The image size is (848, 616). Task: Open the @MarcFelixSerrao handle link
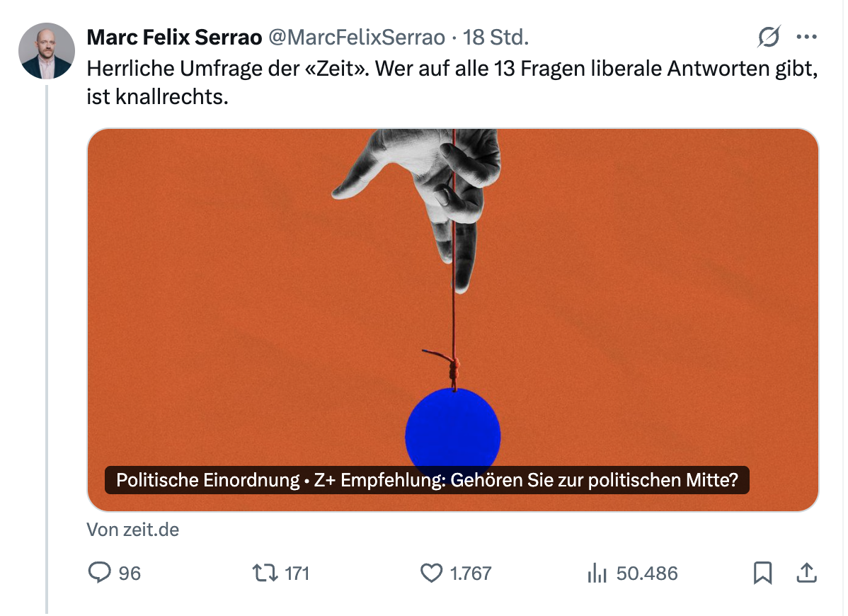(357, 37)
